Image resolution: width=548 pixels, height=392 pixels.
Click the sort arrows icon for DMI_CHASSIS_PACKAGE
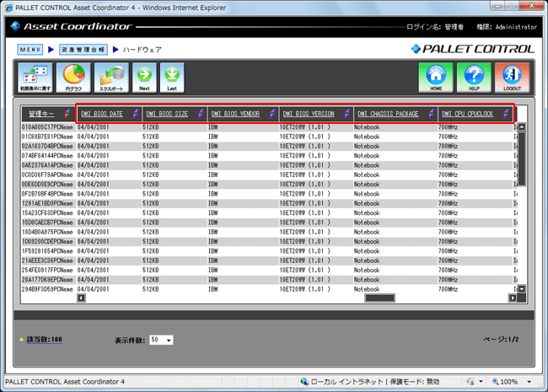pyautogui.click(x=432, y=114)
